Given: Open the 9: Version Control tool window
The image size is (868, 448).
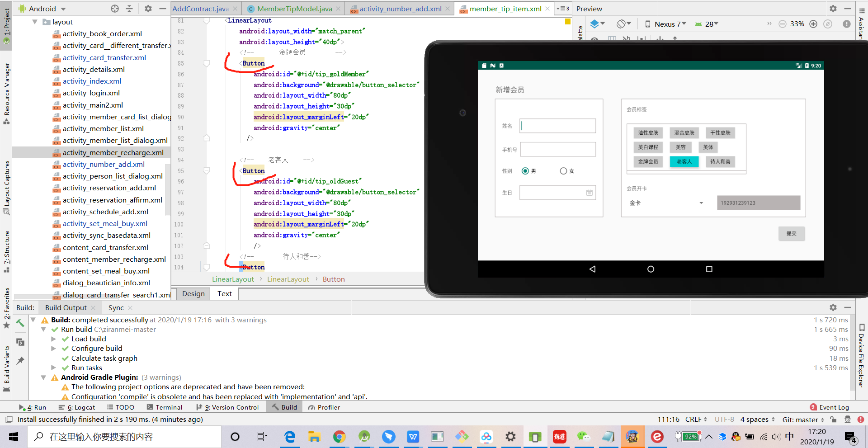Looking at the screenshot, I should (227, 407).
